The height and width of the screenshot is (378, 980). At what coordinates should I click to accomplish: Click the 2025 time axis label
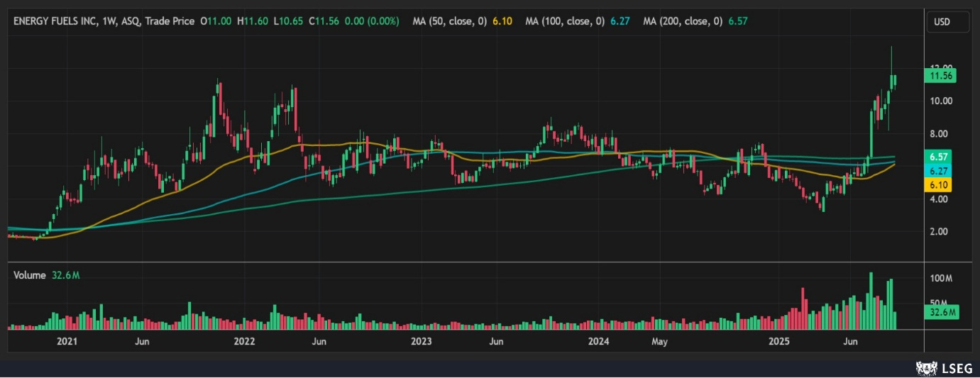(x=779, y=342)
